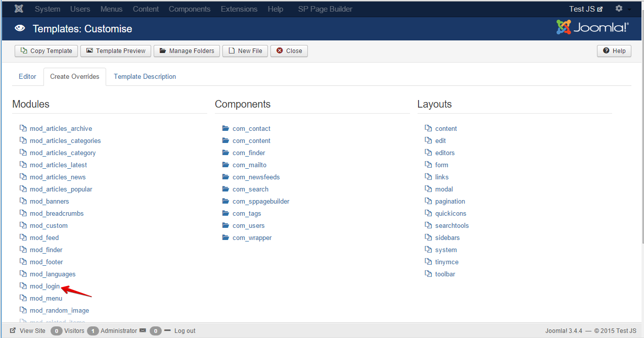Expand the Components menu
Screen dimensions: 644x338
189,9
